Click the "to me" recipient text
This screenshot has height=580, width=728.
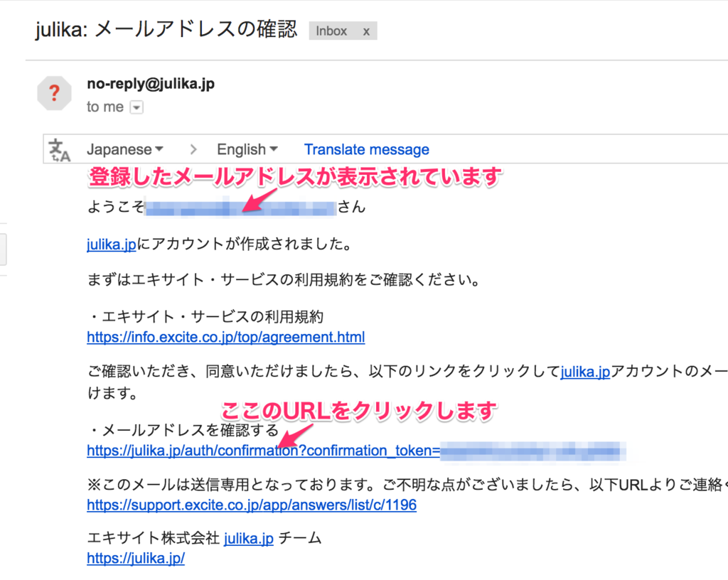click(x=105, y=107)
